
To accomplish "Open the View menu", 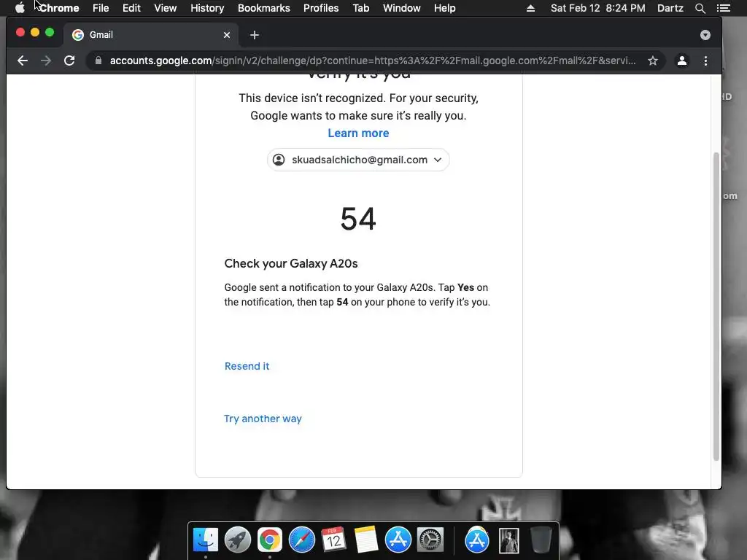I will click(166, 8).
